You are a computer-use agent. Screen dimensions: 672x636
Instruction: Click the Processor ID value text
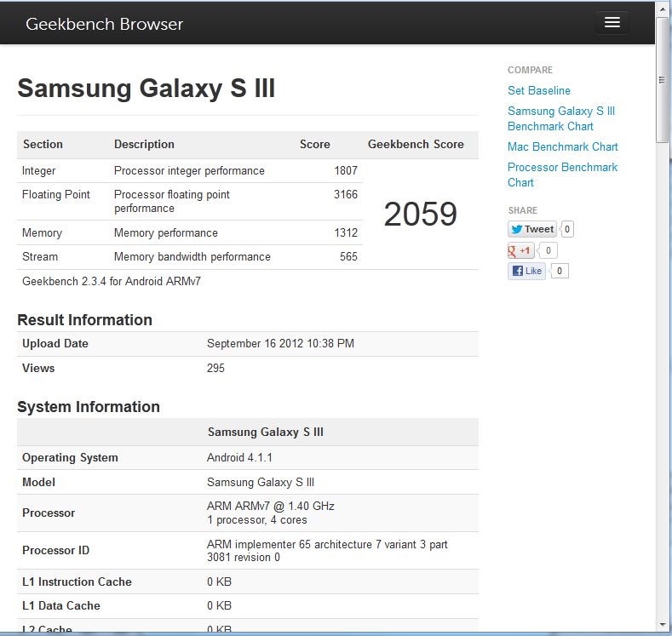pyautogui.click(x=327, y=551)
